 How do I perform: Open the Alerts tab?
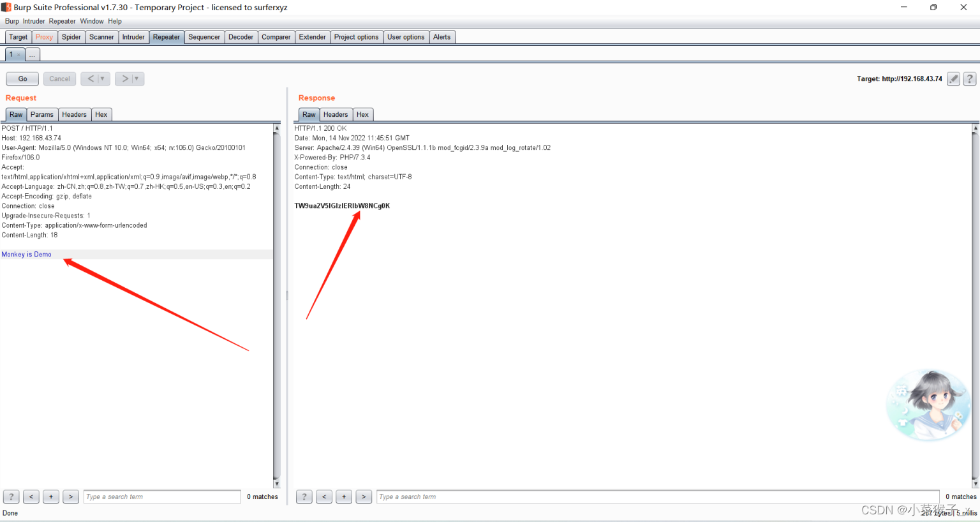(442, 37)
